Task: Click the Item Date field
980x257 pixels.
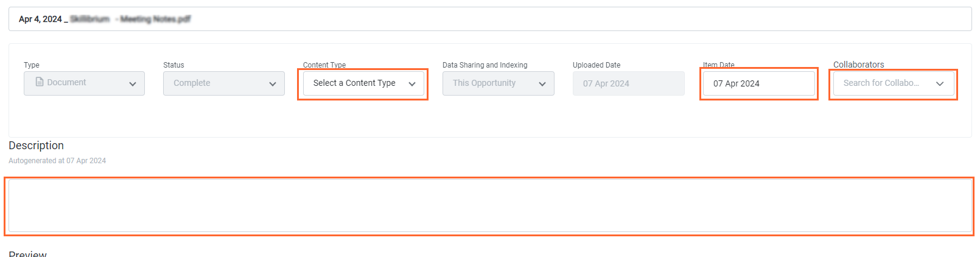Action: 758,84
